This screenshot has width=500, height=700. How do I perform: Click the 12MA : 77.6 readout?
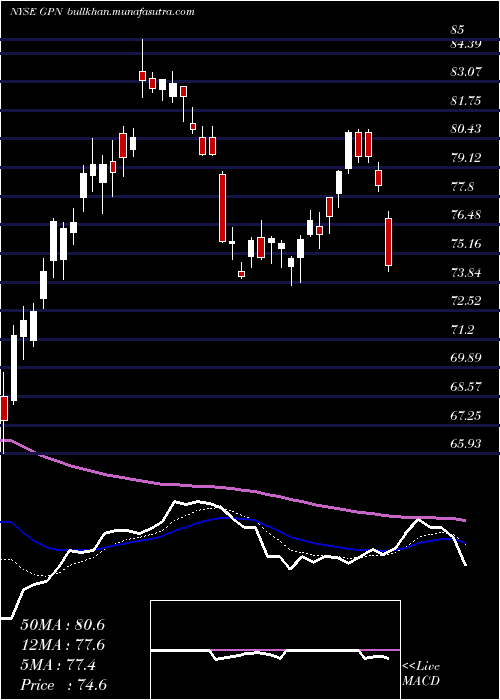point(63,645)
